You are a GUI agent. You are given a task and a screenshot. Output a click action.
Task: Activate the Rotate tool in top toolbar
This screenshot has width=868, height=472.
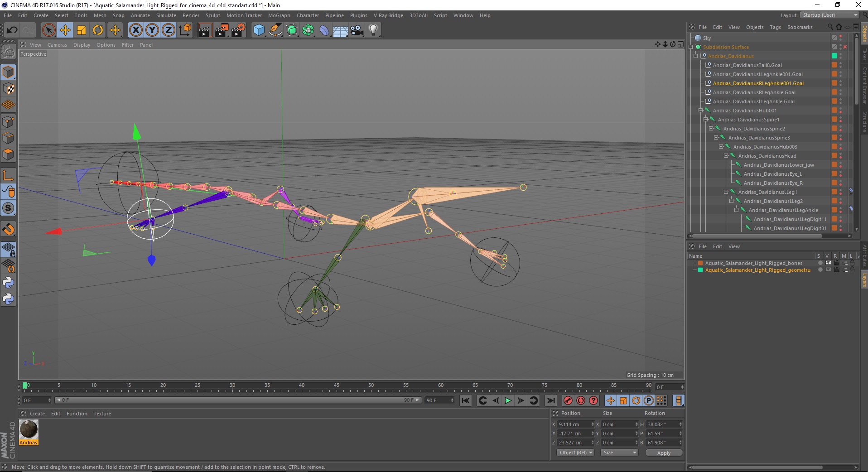[98, 30]
